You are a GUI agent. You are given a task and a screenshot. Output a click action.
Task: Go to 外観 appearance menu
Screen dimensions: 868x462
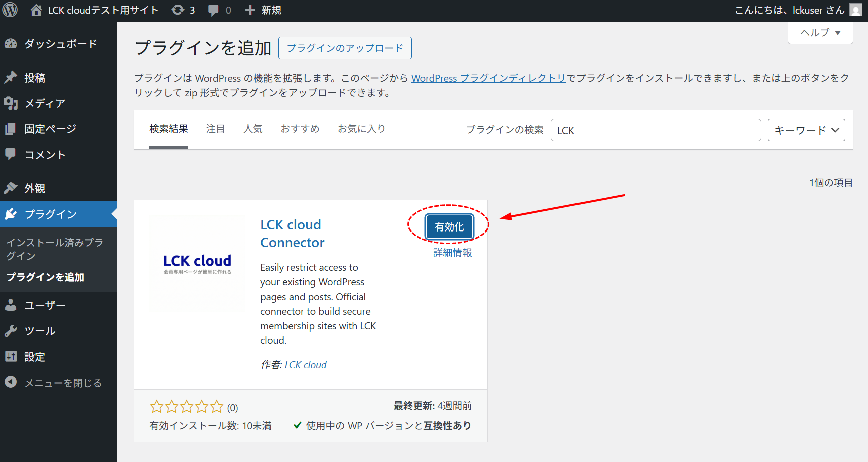tap(35, 188)
